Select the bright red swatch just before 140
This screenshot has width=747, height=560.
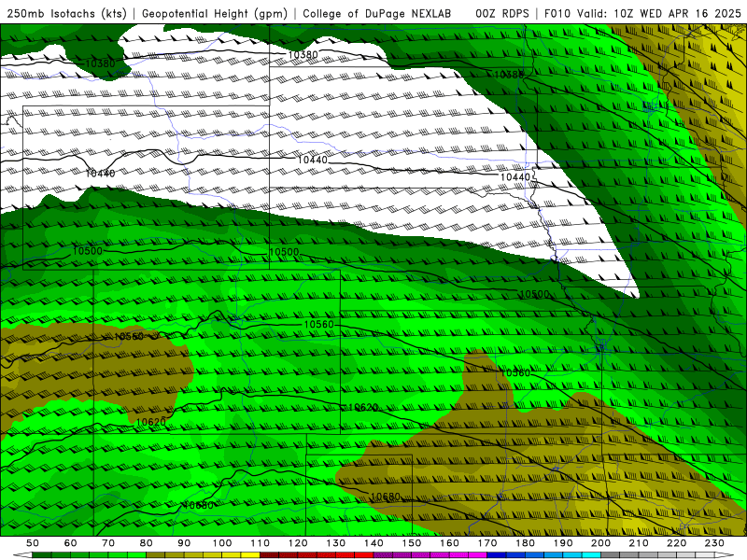pos(364,554)
